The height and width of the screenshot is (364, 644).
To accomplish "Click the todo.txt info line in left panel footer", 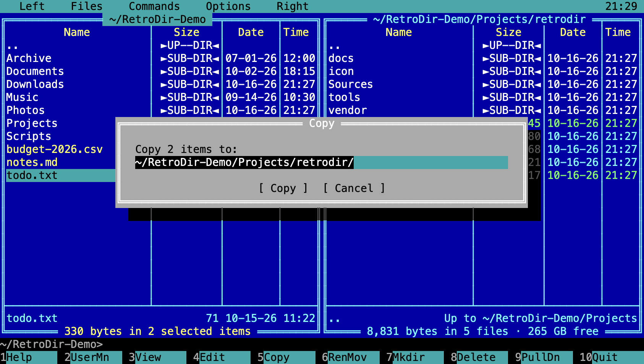I will 161,318.
